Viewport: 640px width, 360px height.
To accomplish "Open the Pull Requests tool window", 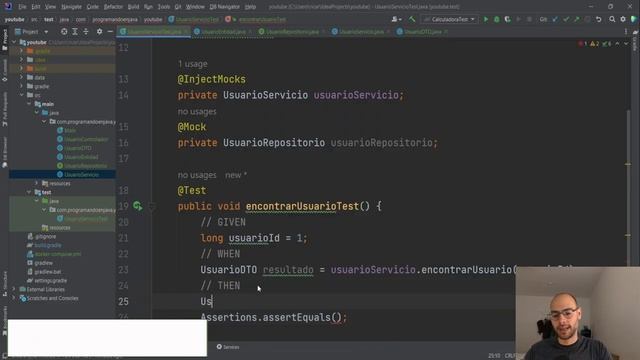I will (x=4, y=109).
